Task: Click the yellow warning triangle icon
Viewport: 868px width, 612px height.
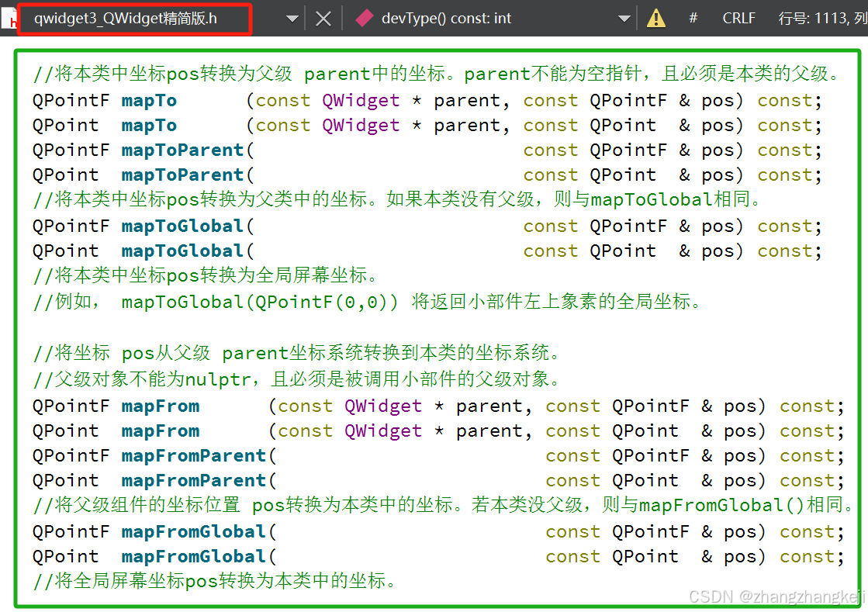Action: click(x=656, y=19)
